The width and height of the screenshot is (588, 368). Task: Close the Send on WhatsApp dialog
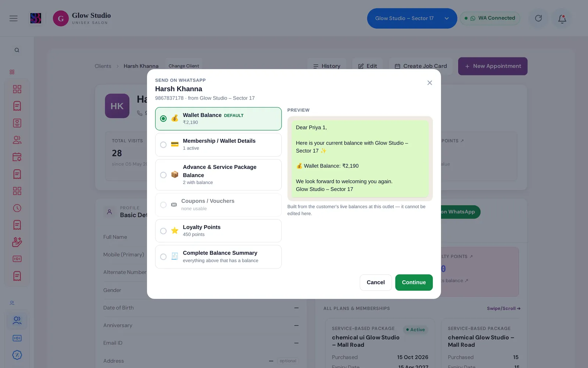pos(430,83)
